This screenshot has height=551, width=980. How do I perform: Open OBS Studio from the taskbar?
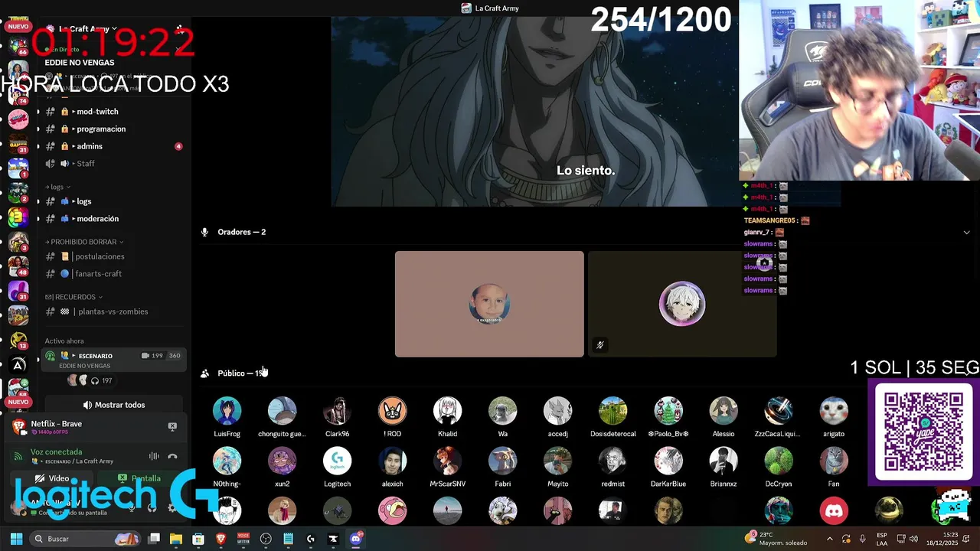266,539
